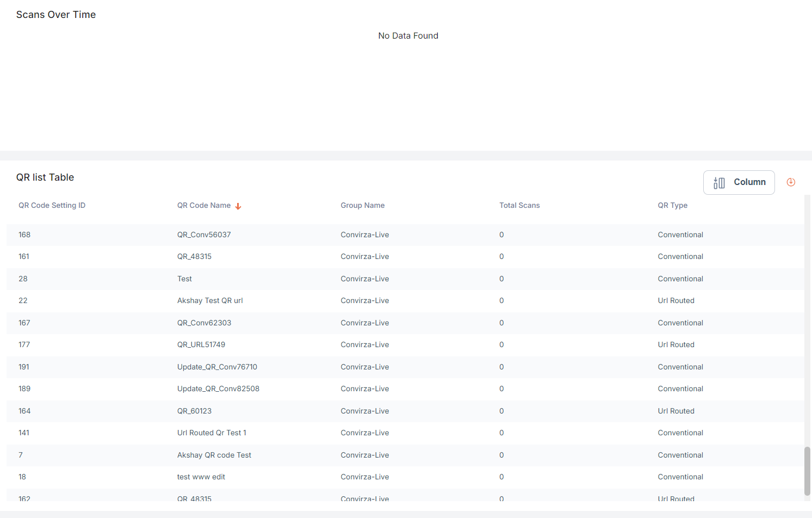The image size is (812, 518).
Task: Click the orange download icon beside Column
Action: pos(791,182)
